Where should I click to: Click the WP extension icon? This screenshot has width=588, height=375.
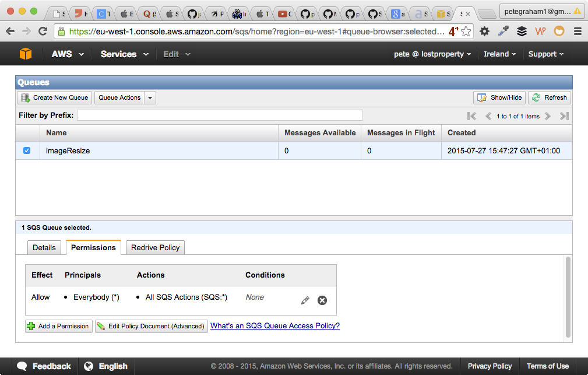(540, 31)
